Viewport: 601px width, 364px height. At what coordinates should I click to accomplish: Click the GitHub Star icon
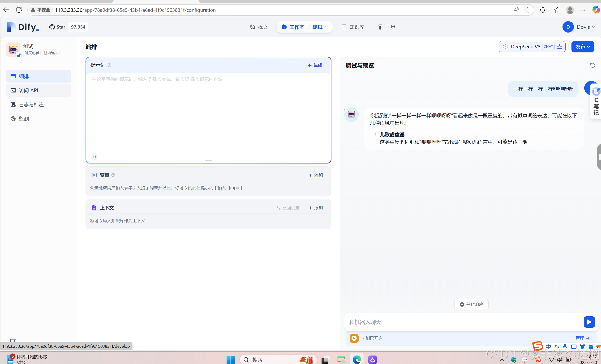(52, 27)
